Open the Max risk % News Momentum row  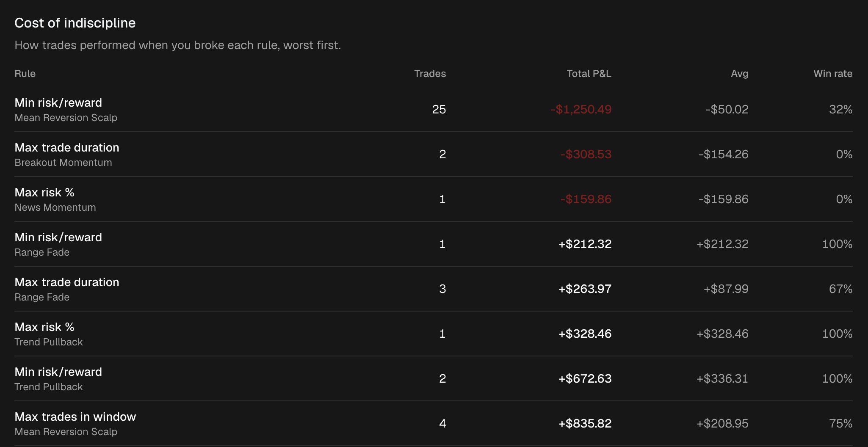click(434, 199)
